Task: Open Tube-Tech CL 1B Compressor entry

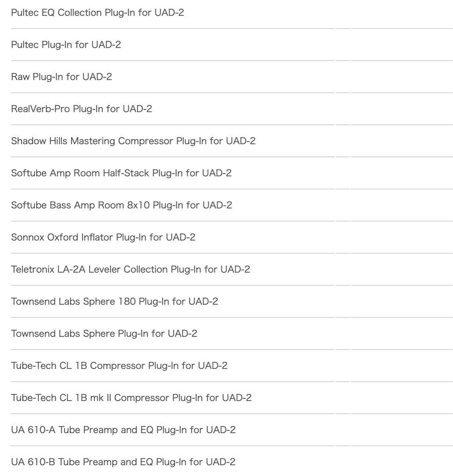Action: pyautogui.click(x=120, y=366)
